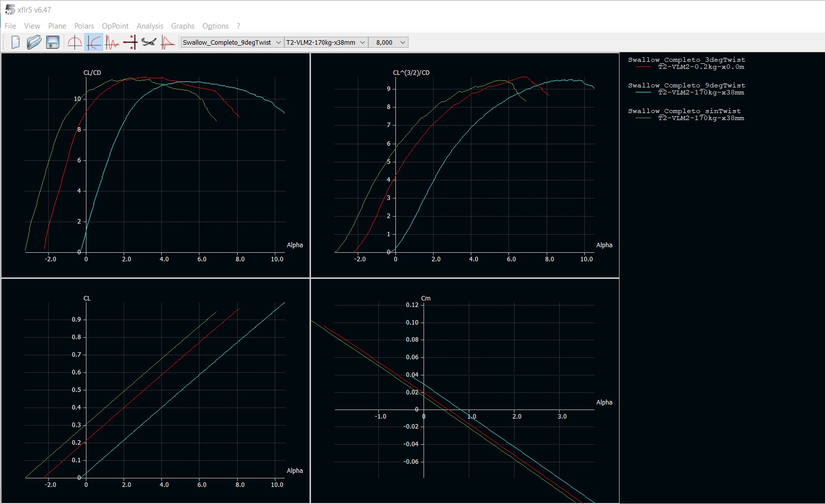The height and width of the screenshot is (504, 825).
Task: Click the Swallow_Completo_3degTwist legend entry
Action: 686,60
